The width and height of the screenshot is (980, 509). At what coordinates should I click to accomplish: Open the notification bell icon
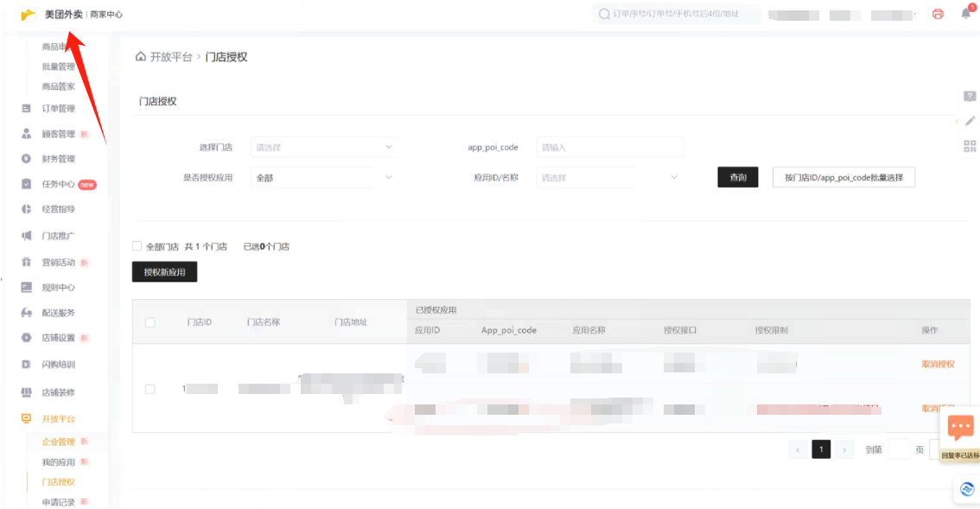(966, 14)
